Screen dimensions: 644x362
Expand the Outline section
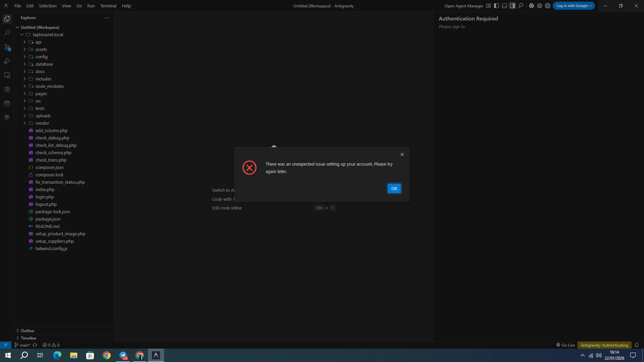tap(64, 330)
